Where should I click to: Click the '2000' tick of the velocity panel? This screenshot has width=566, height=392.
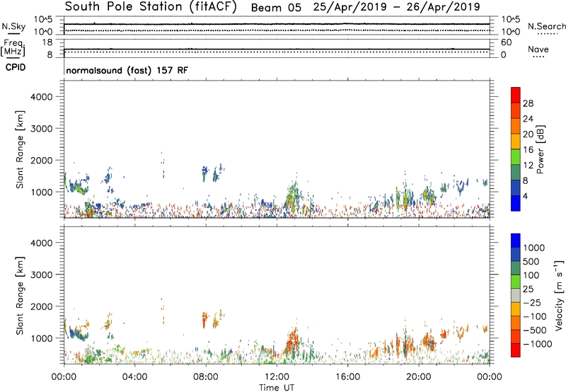(41, 306)
